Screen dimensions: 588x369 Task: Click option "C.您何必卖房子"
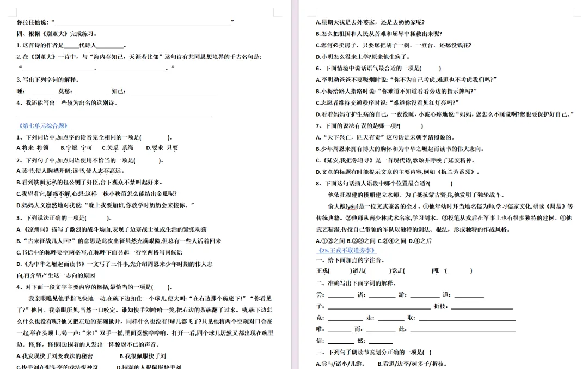394,45
